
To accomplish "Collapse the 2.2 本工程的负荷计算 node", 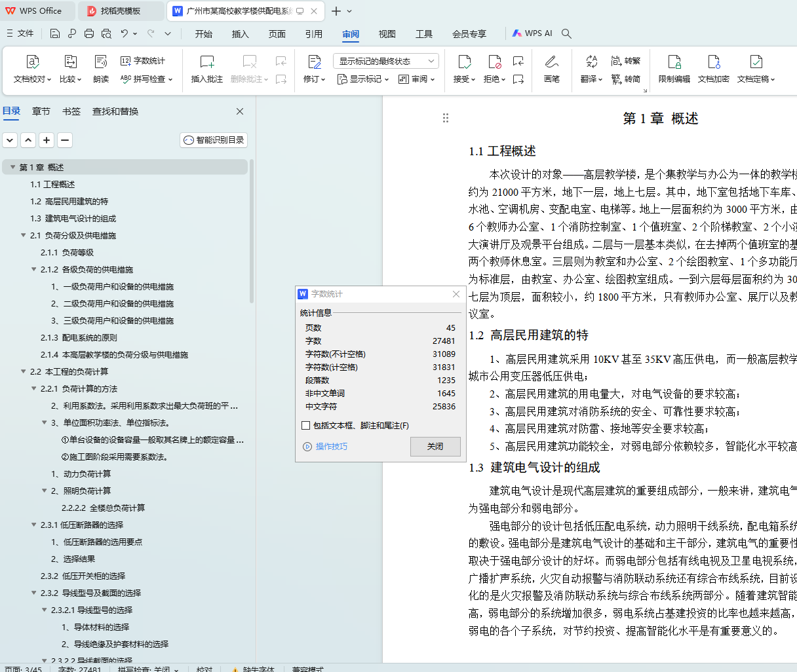I will (24, 371).
